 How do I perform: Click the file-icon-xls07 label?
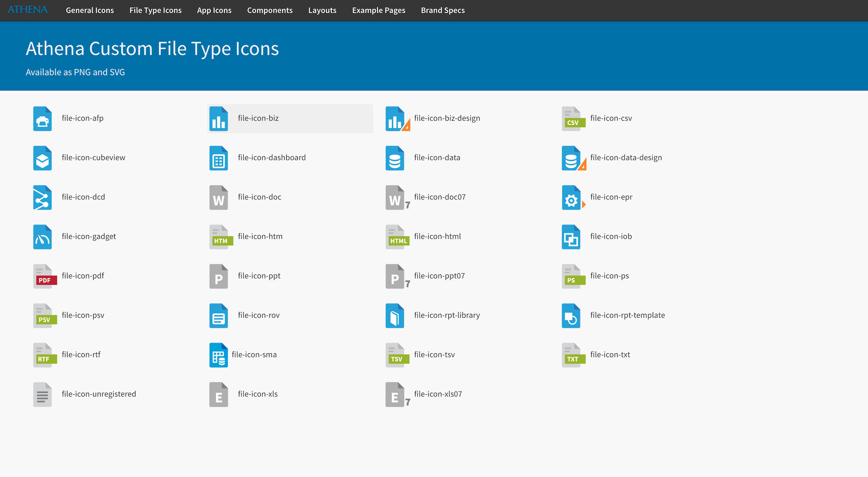438,394
